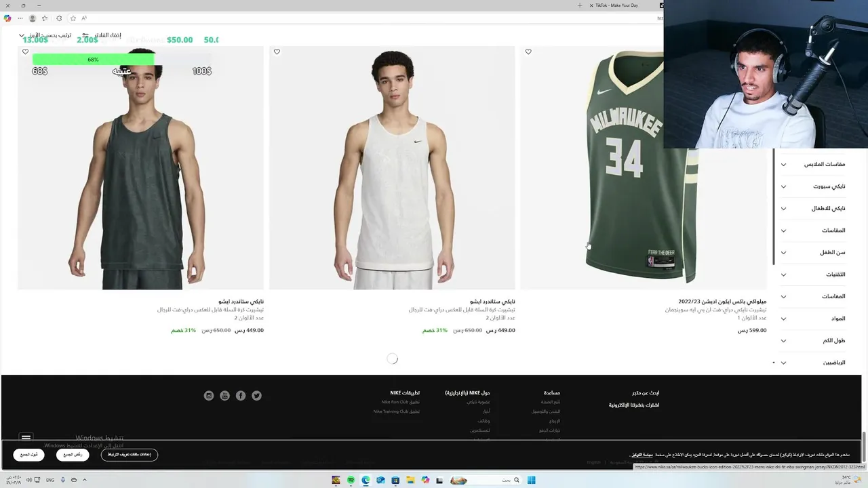Expand the المواد filter
Viewport: 868px width, 488px height.
coord(814,319)
